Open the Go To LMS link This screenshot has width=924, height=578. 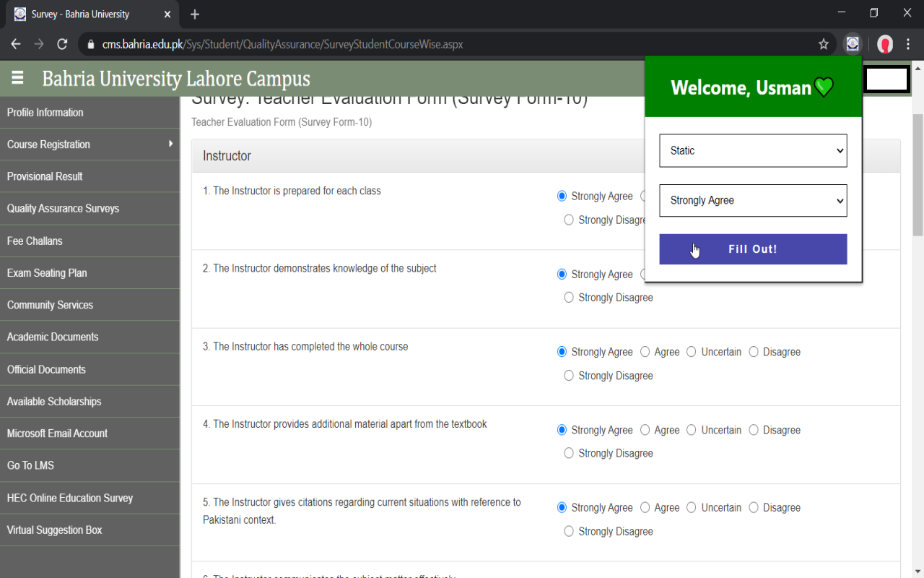coord(30,465)
